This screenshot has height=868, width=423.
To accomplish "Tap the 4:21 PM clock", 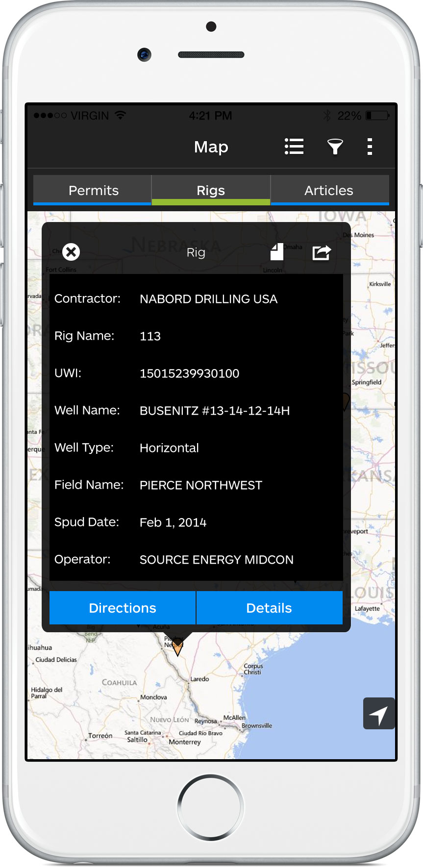I will (211, 116).
